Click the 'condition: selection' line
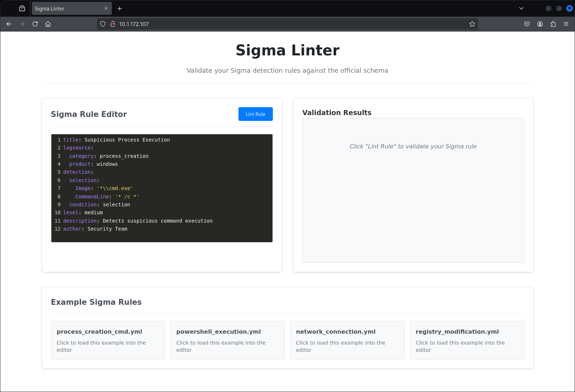Viewport: 575px width, 392px height. (x=100, y=205)
